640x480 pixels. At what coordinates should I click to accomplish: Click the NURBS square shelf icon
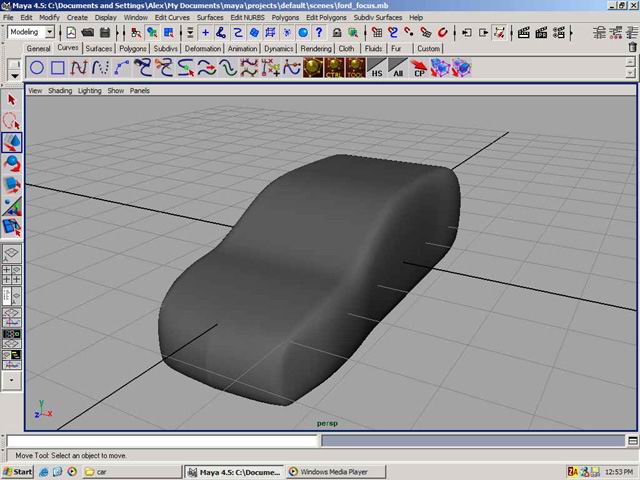tap(58, 68)
